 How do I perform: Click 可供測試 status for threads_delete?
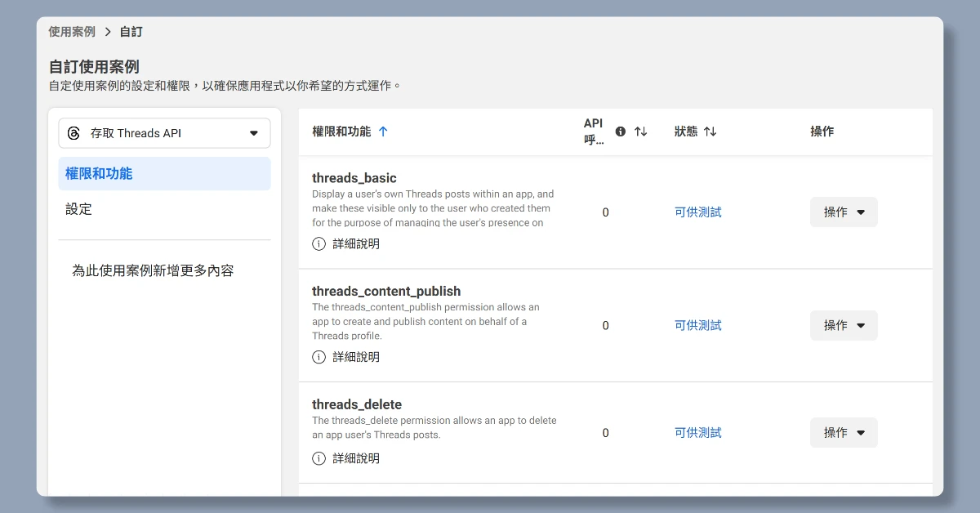click(698, 433)
